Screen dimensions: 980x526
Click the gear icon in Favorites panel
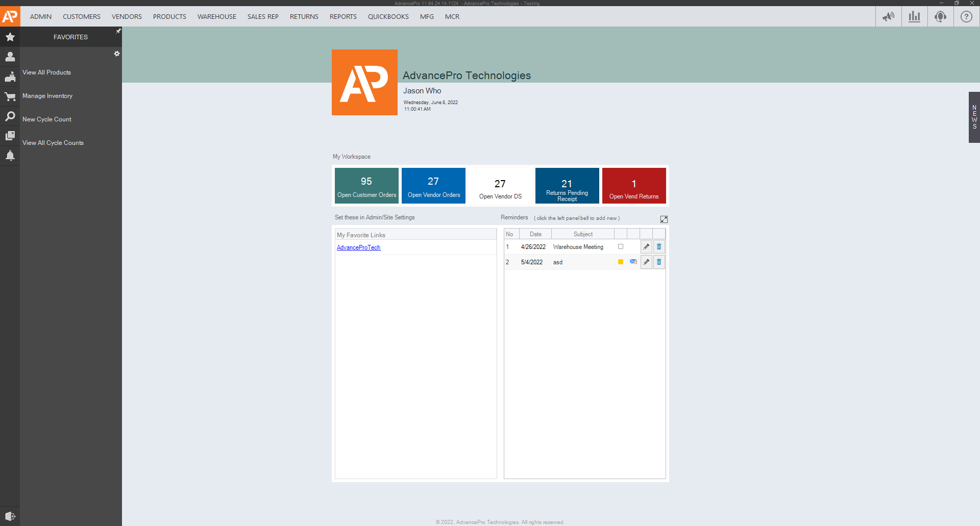(x=117, y=54)
